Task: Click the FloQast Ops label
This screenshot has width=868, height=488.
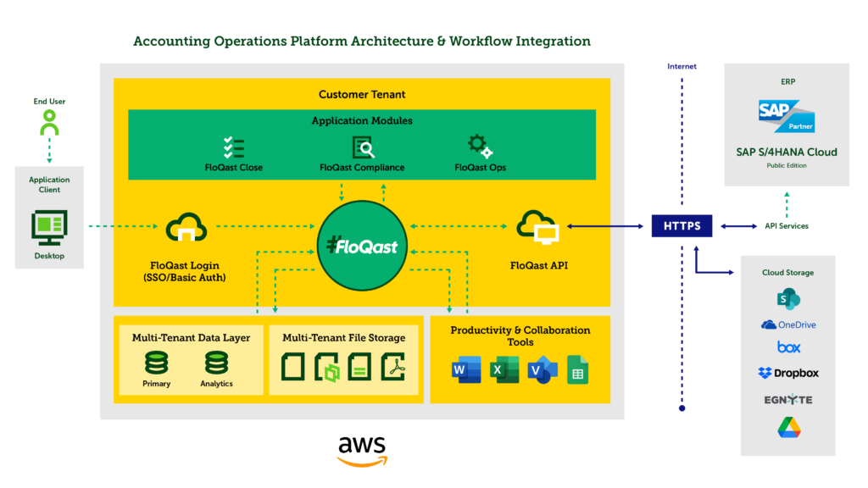Action: [x=480, y=167]
